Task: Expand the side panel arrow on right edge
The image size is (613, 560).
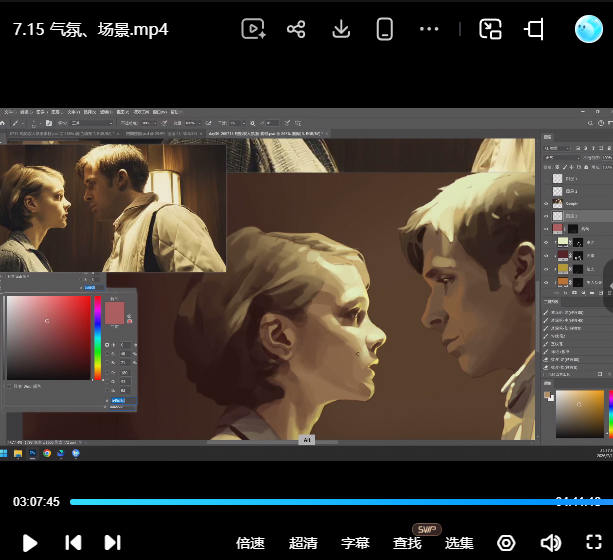Action: point(609,286)
